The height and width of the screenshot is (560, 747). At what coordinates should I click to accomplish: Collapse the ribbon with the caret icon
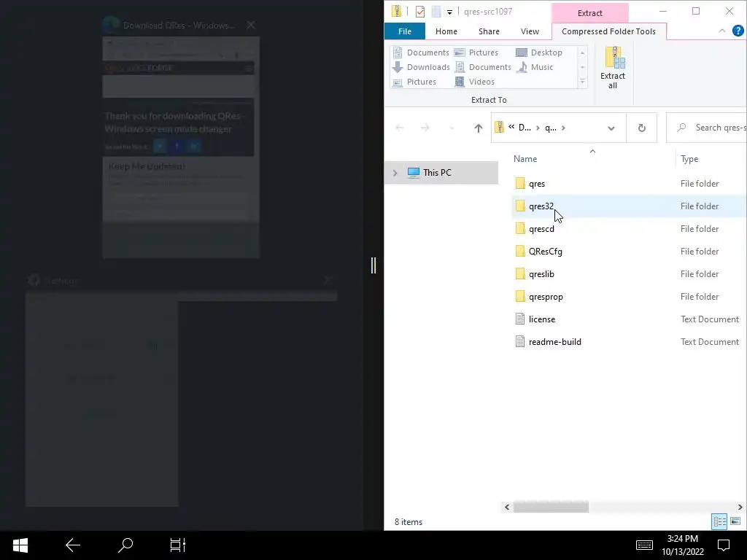pyautogui.click(x=721, y=31)
